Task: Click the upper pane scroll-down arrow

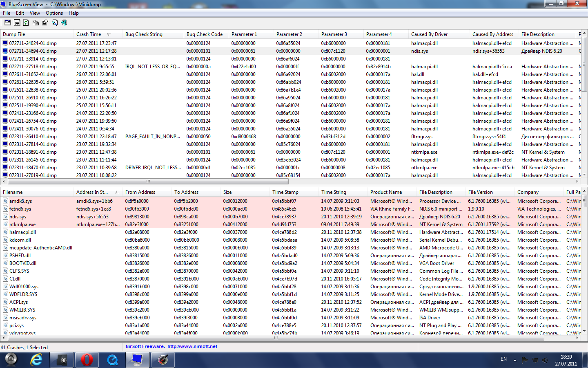Action: point(584,175)
